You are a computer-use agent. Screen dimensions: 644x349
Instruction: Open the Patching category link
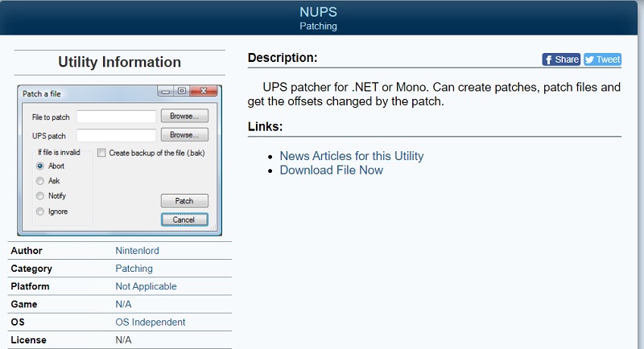click(x=134, y=269)
